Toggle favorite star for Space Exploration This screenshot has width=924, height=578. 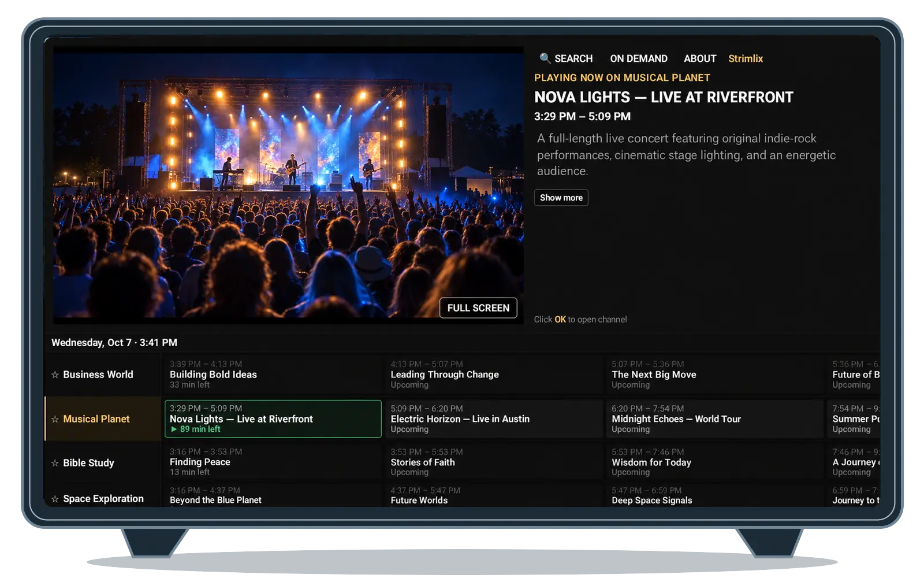tap(55, 499)
